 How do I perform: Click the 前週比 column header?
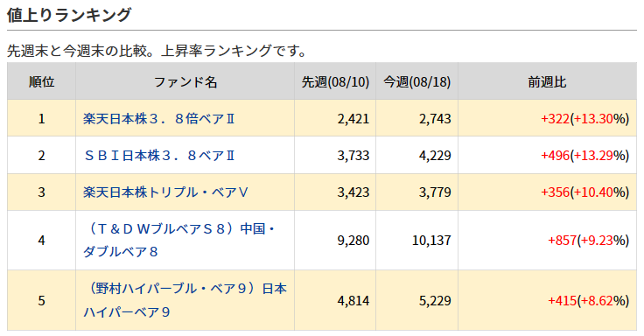[547, 81]
